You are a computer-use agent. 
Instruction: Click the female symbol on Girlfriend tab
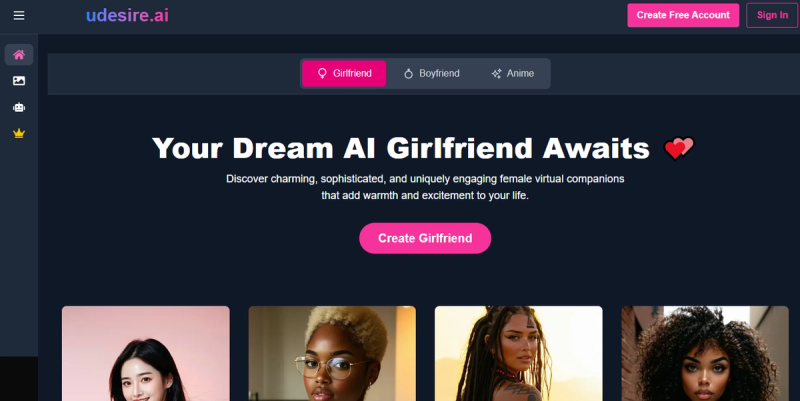coord(322,73)
